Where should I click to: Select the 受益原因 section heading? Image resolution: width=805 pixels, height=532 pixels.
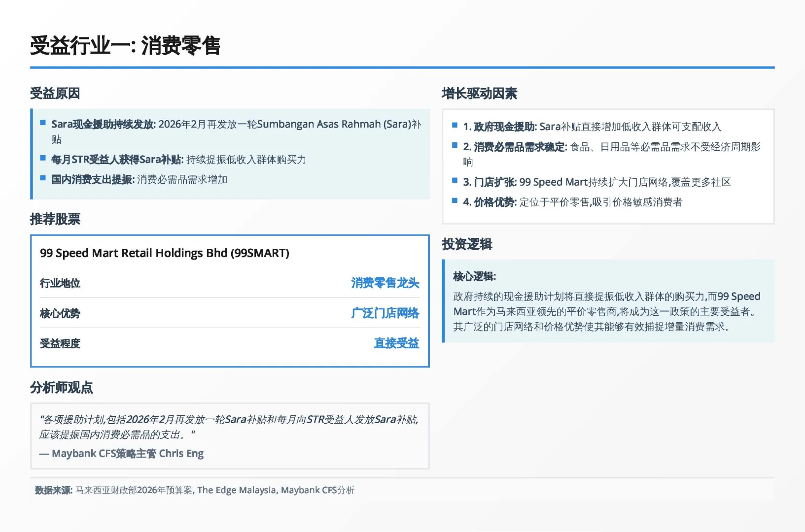55,93
